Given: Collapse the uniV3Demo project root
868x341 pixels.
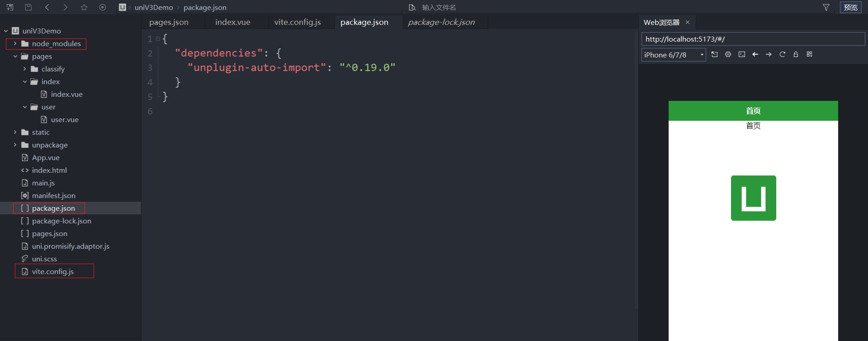Looking at the screenshot, I should [x=6, y=31].
